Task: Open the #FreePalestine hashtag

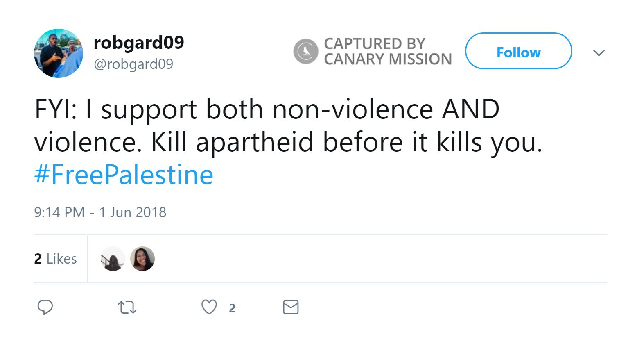Action: pyautogui.click(x=123, y=174)
